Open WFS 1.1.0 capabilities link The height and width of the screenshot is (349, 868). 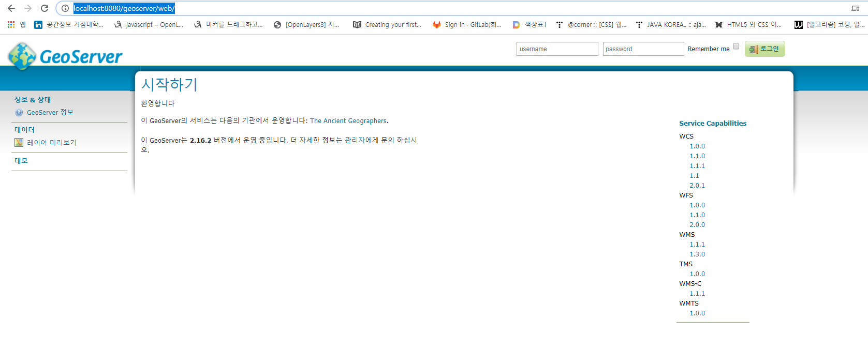(x=697, y=215)
